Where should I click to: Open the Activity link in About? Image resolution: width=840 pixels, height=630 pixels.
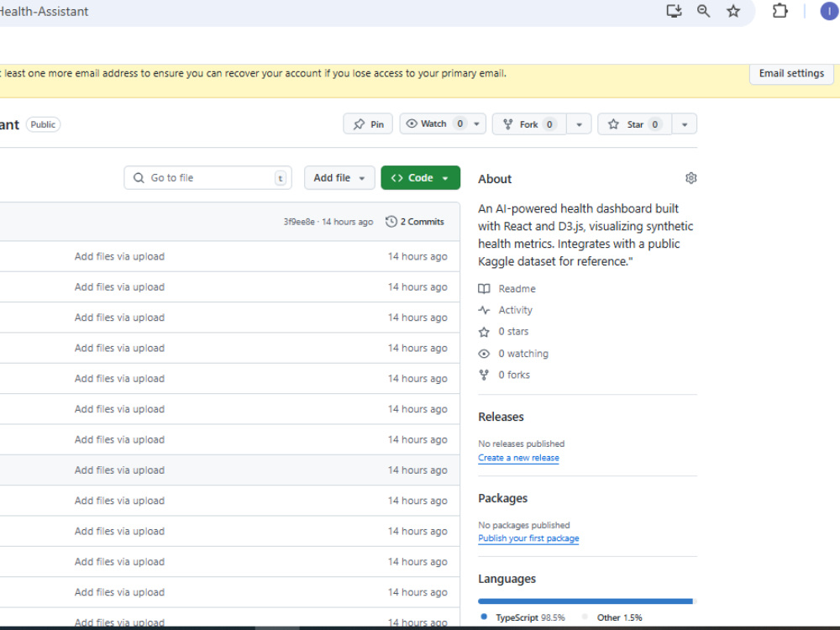[x=516, y=310]
